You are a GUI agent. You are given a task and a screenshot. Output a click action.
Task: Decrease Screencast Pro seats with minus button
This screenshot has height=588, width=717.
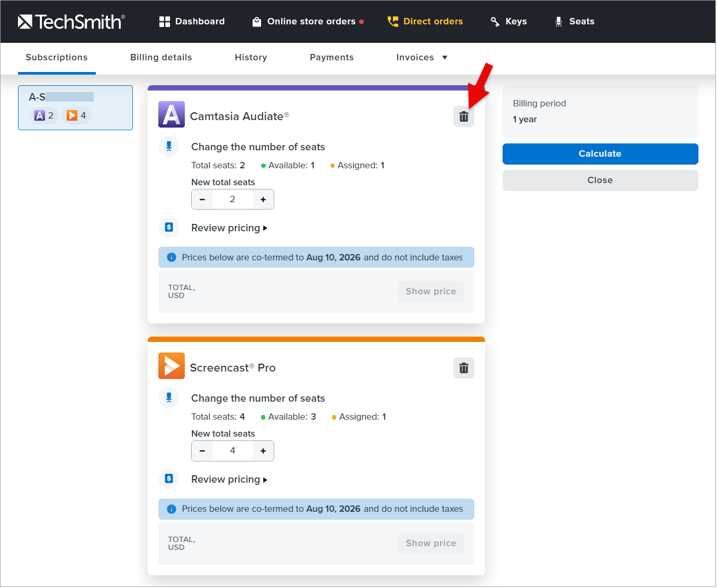[x=202, y=451]
